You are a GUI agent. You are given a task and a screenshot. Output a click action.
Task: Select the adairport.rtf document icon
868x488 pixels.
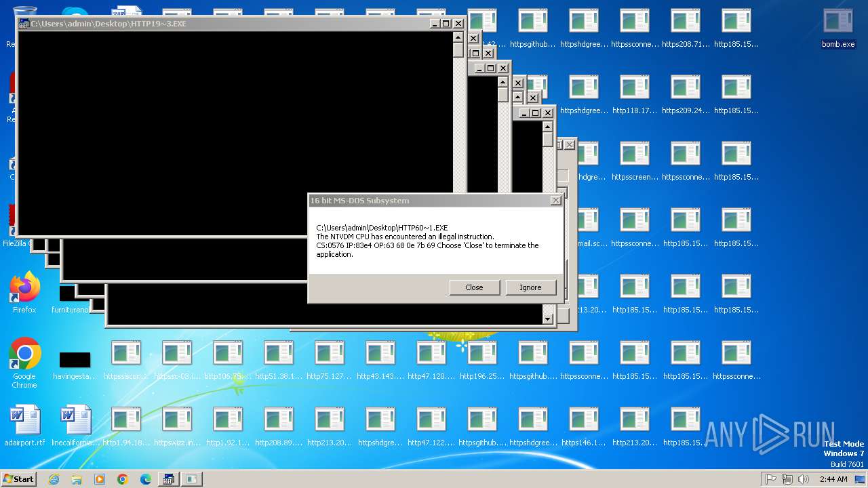[24, 426]
